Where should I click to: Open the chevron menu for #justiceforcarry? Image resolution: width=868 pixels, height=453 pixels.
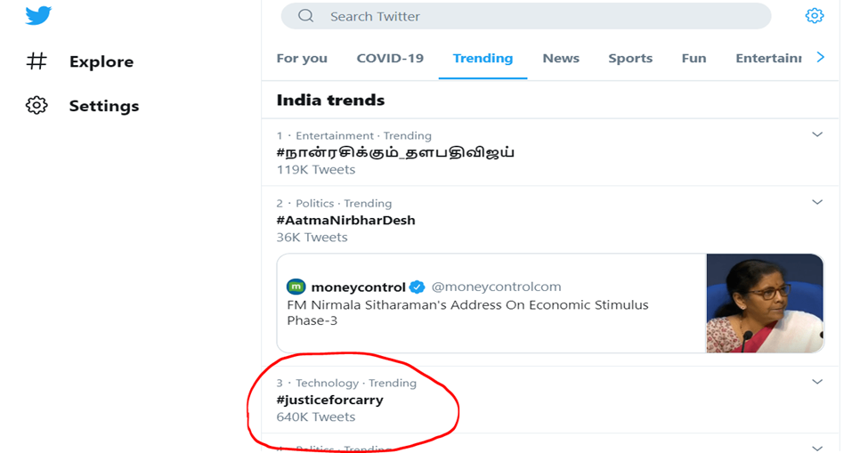[817, 382]
